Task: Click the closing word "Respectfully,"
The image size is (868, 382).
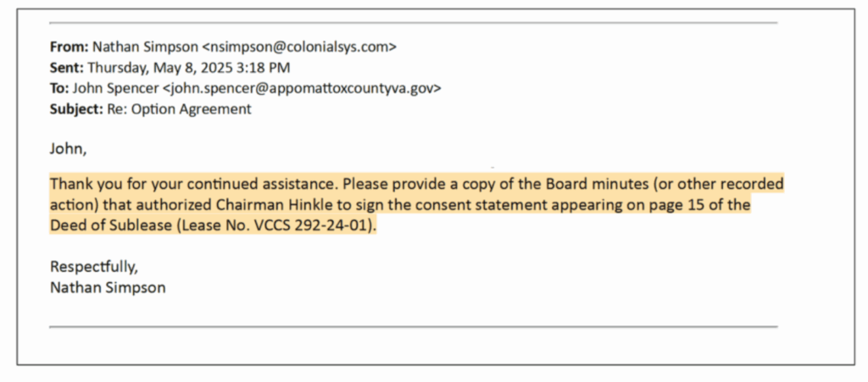Action: 93,267
